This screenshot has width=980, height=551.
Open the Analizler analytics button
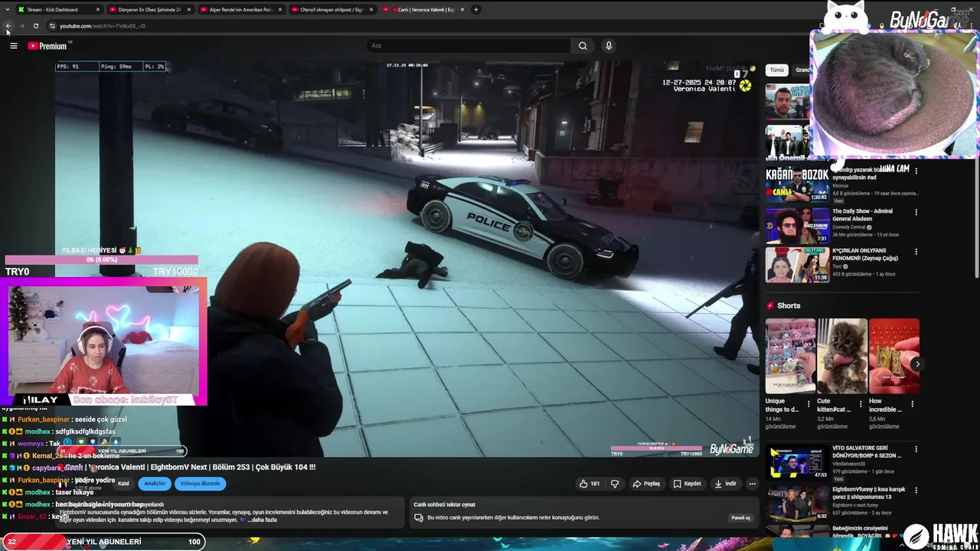click(155, 484)
